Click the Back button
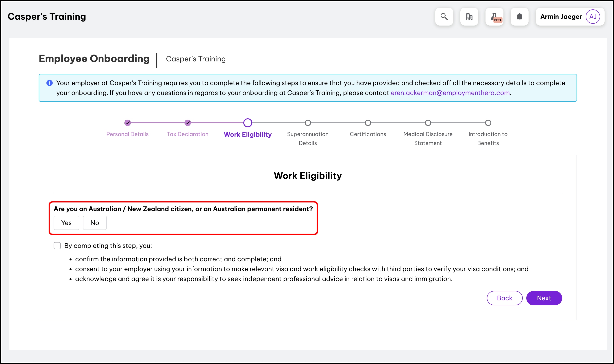 tap(505, 298)
